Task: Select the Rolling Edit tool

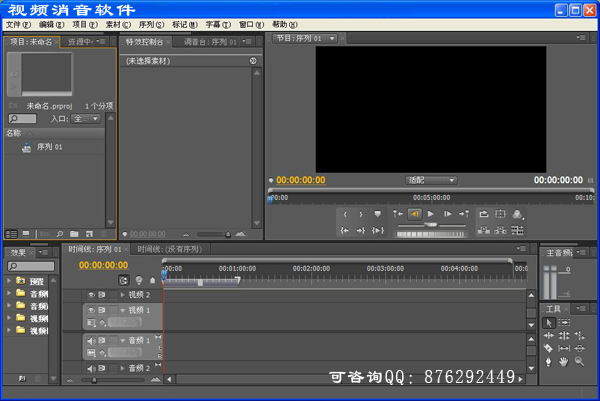Action: point(564,336)
